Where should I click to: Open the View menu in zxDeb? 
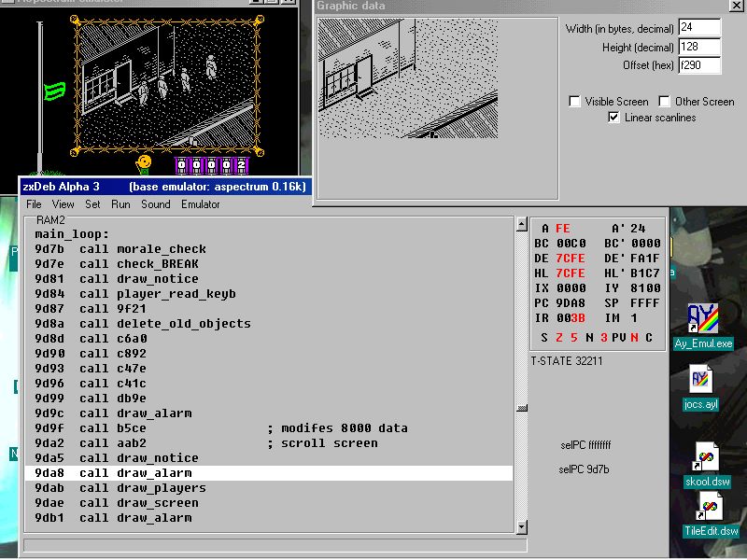coord(63,204)
